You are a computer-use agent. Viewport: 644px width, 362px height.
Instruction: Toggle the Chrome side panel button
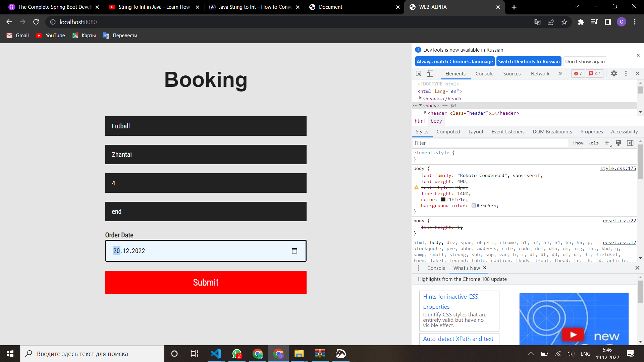tap(608, 22)
